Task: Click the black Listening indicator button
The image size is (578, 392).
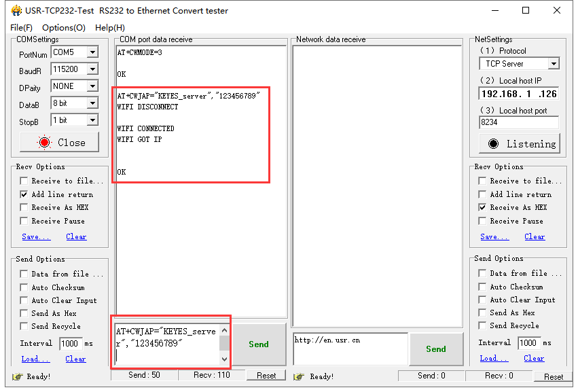Action: [519, 144]
